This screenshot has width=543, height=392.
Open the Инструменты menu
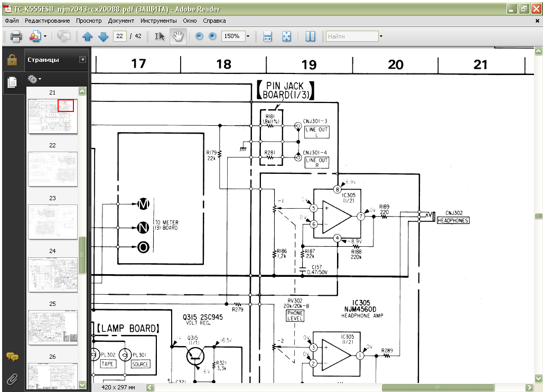click(x=158, y=21)
